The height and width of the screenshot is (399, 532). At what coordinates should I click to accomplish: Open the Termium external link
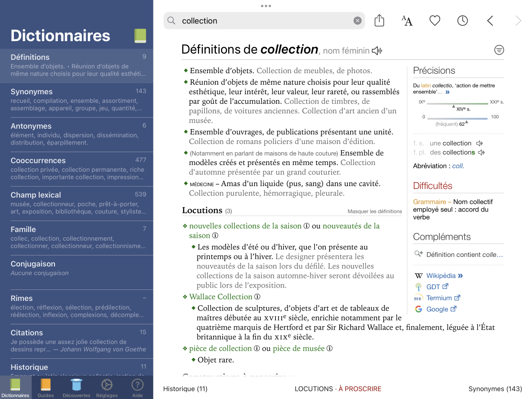[x=443, y=298]
